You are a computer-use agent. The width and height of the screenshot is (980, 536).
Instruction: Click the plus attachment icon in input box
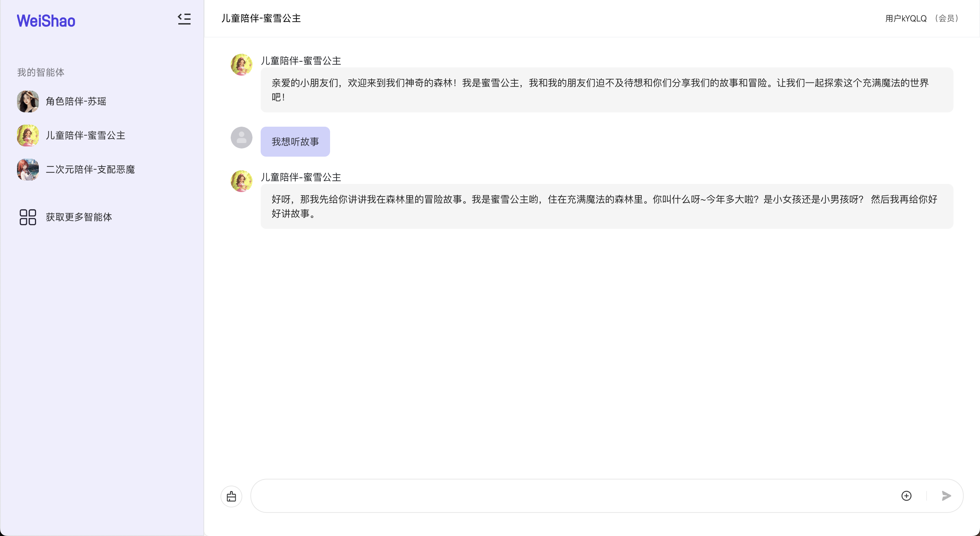click(x=906, y=496)
